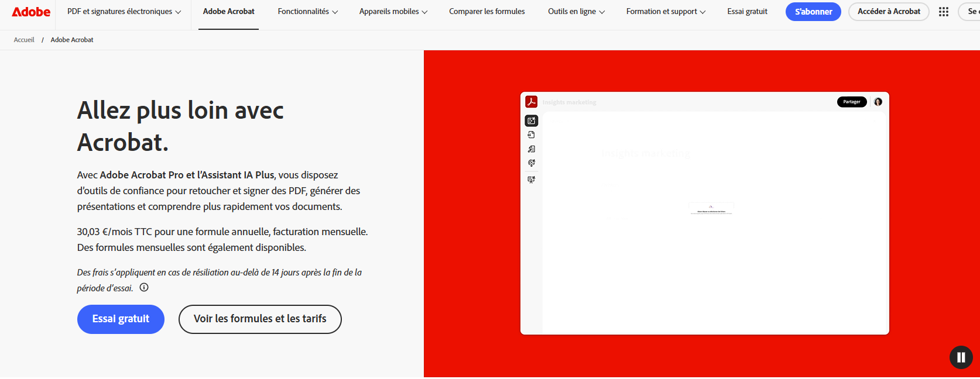This screenshot has height=379, width=980.
Task: Click Voir les formules et les tarifs
Action: coord(260,319)
